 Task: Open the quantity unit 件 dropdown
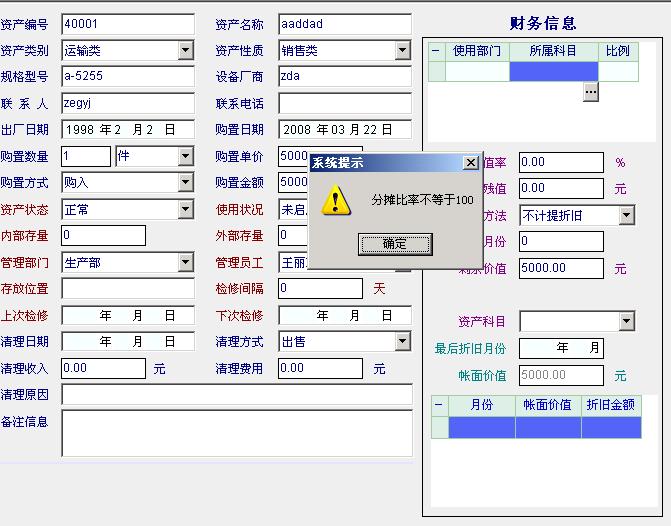pyautogui.click(x=186, y=156)
